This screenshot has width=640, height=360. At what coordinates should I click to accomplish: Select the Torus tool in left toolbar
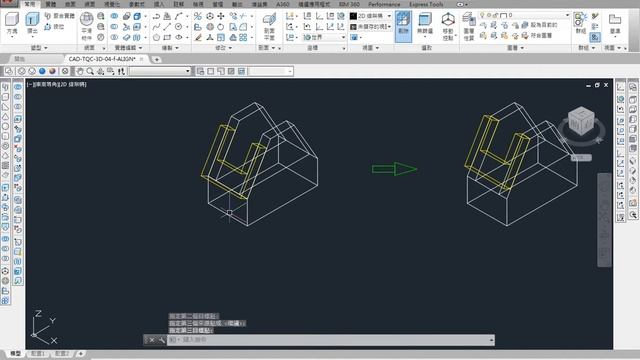pyautogui.click(x=5, y=146)
